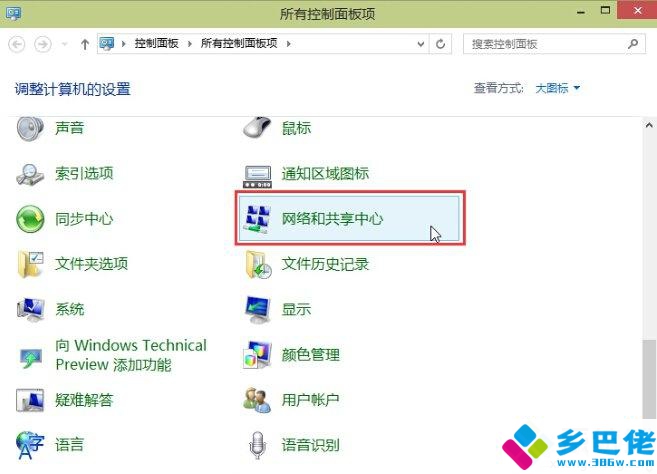This screenshot has height=474, width=657.
Task: Open 文件夹选项 link
Action: pyautogui.click(x=91, y=264)
